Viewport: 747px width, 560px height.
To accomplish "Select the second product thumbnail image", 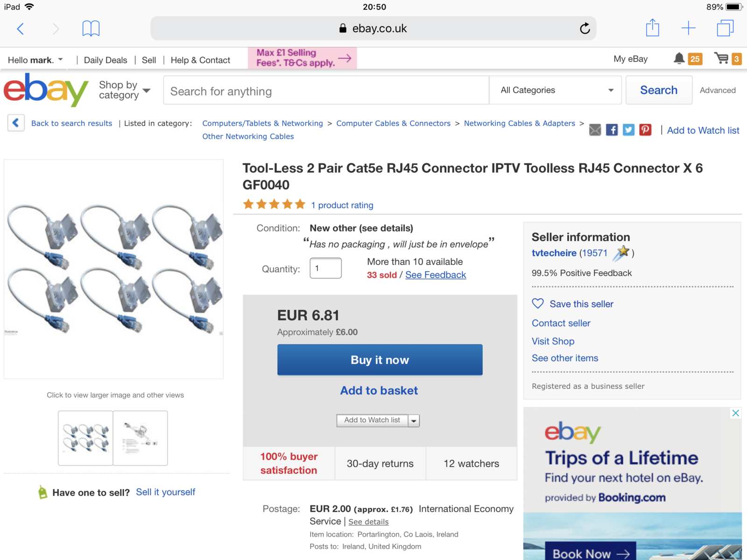I will pos(140,438).
